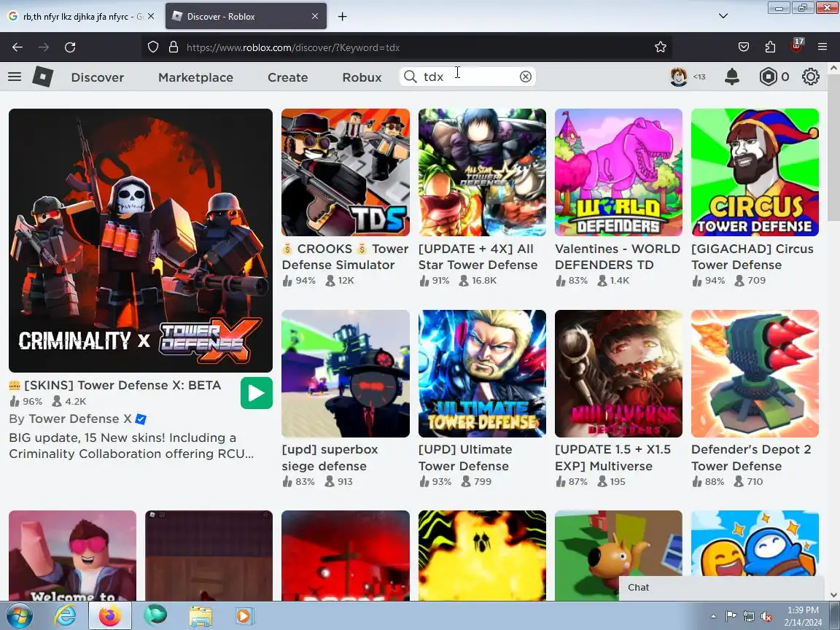Open a new browser tab
This screenshot has height=630, width=840.
pyautogui.click(x=342, y=17)
